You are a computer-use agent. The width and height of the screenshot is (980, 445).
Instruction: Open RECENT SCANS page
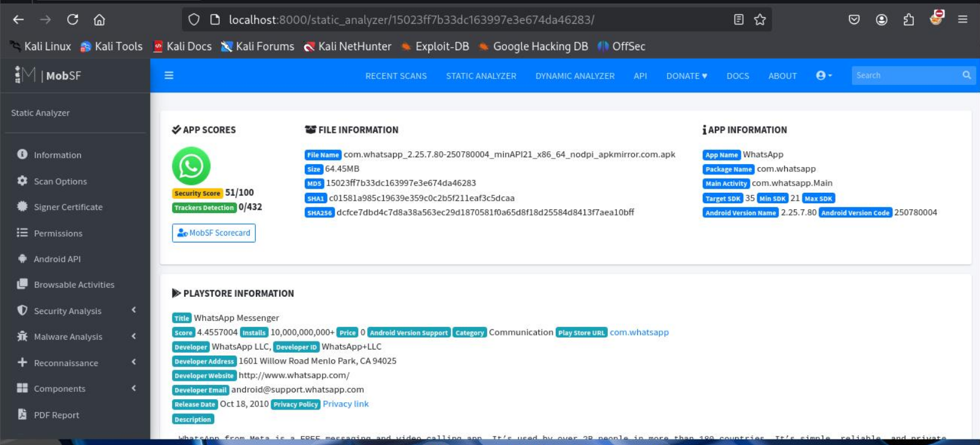click(396, 76)
